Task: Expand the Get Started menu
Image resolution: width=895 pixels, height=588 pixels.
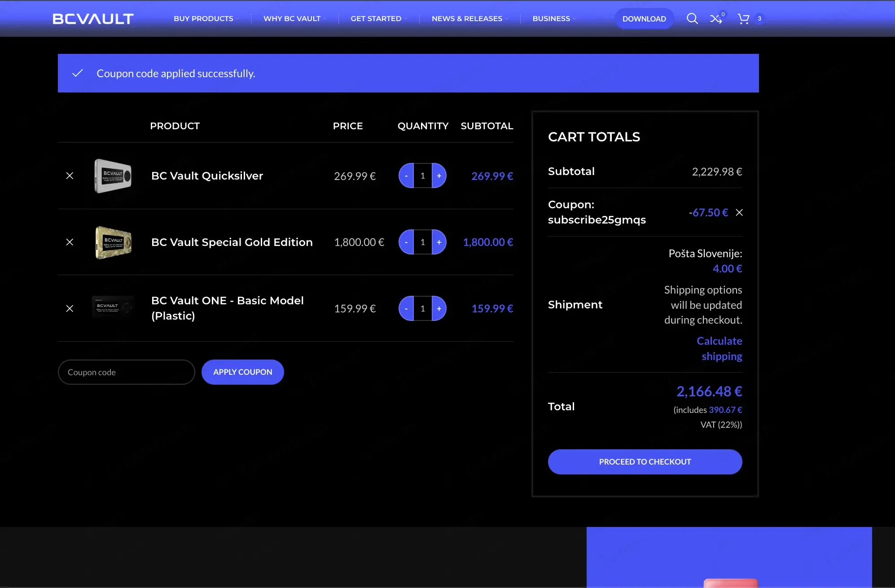Action: [x=378, y=18]
